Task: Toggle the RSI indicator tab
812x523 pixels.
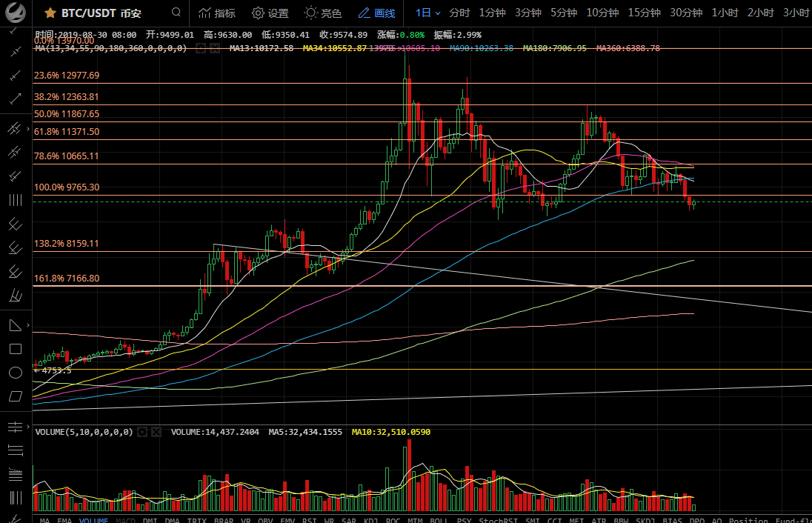Action: pos(309,520)
